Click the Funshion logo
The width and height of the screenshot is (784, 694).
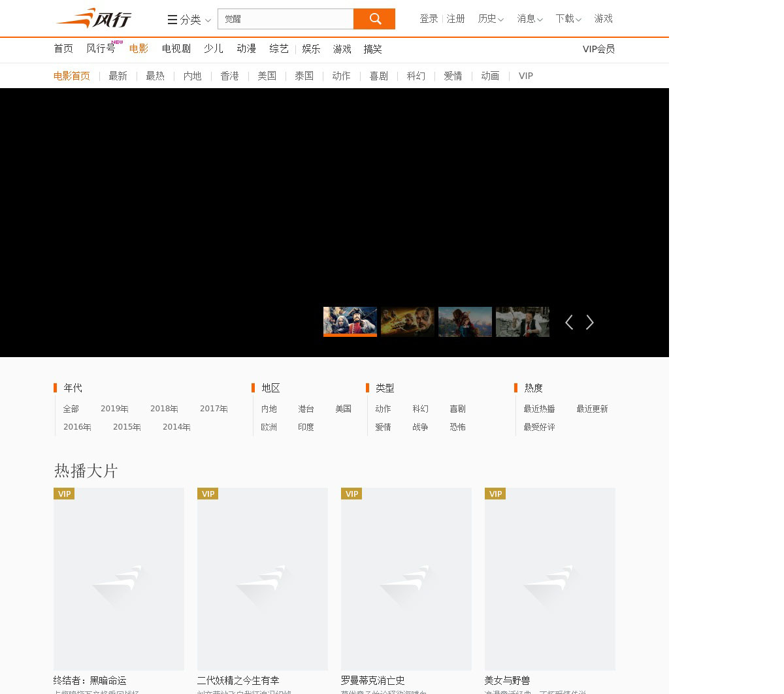(93, 18)
